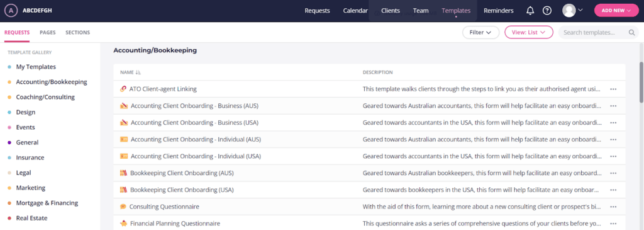Open the View: List dropdown
Image resolution: width=644 pixels, height=230 pixels.
[528, 33]
